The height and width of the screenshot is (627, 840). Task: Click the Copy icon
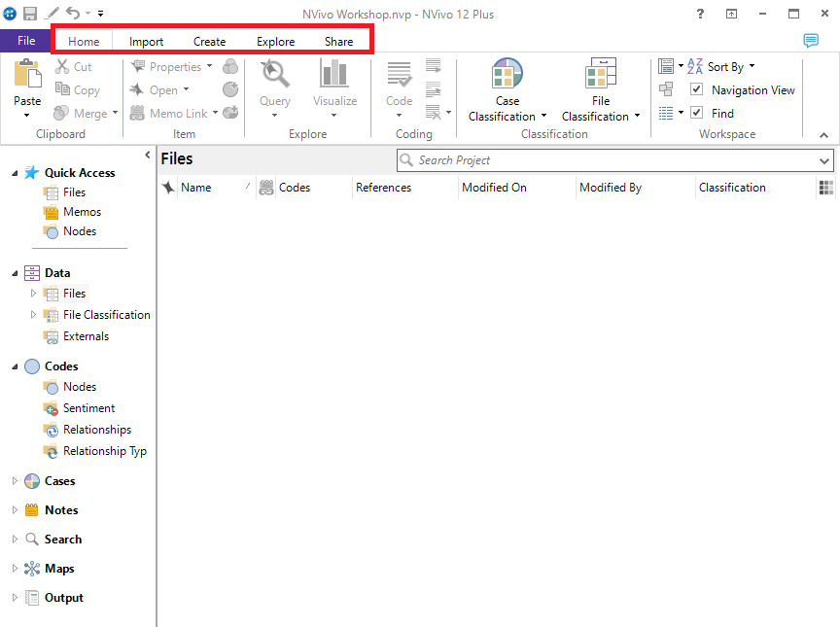62,89
